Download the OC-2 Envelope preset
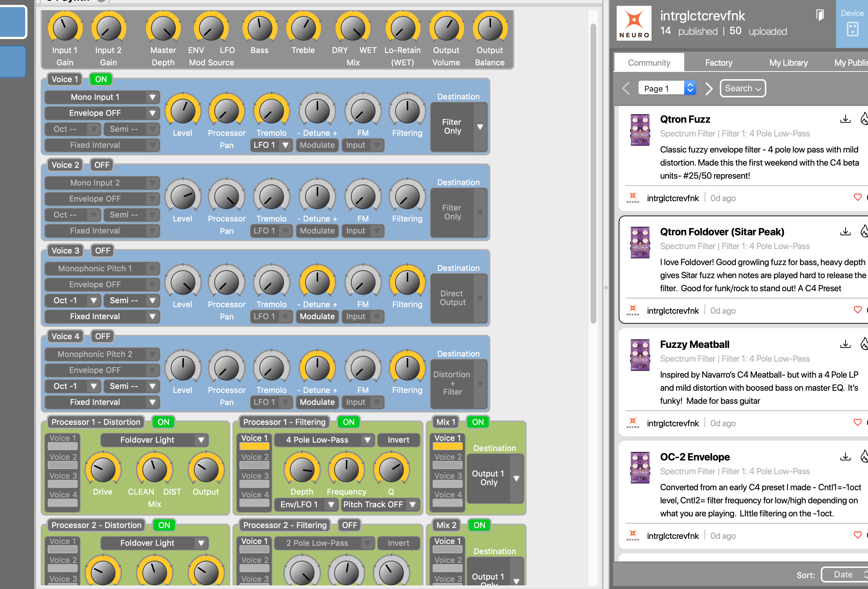The height and width of the screenshot is (589, 868). pos(845,456)
